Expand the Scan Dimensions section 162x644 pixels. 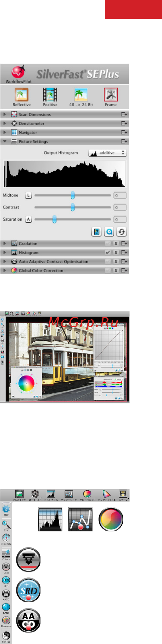coord(5,114)
